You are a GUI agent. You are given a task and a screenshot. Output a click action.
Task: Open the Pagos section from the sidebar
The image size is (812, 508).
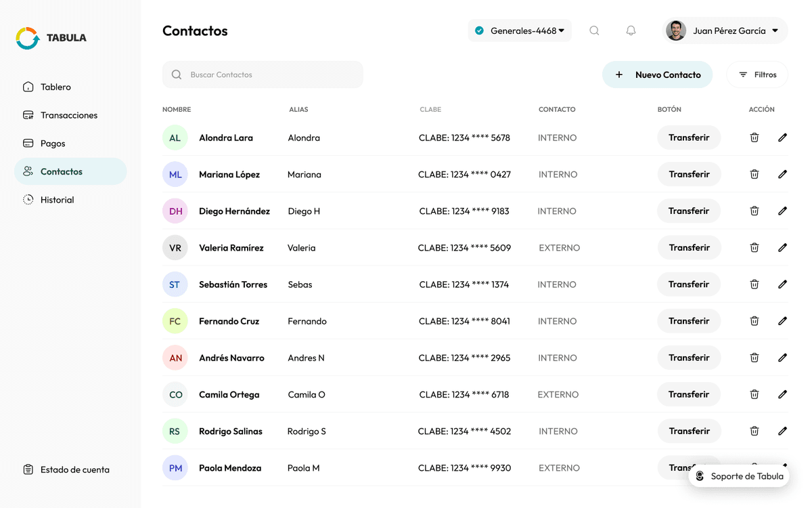point(28,143)
